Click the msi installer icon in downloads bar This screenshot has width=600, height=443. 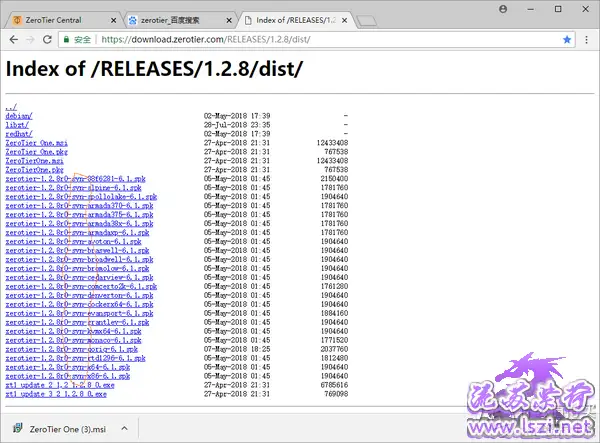pos(18,428)
